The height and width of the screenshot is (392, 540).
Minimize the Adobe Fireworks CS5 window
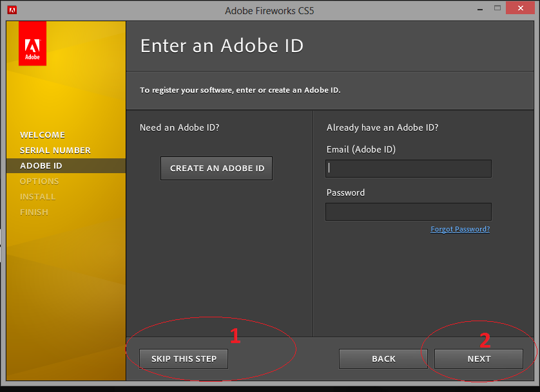pyautogui.click(x=480, y=9)
